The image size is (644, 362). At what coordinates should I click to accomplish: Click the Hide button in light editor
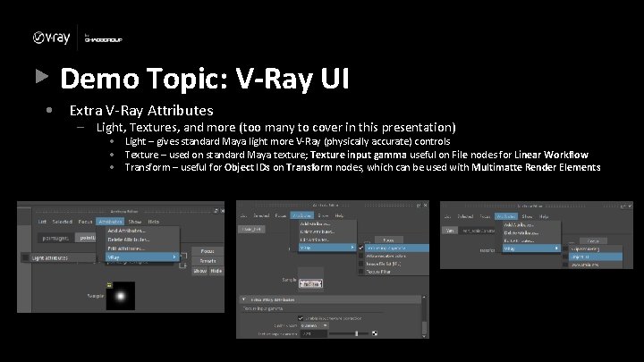[x=216, y=271]
